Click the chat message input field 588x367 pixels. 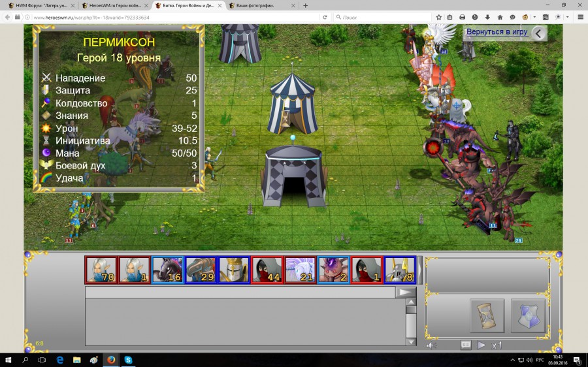pyautogui.click(x=240, y=293)
